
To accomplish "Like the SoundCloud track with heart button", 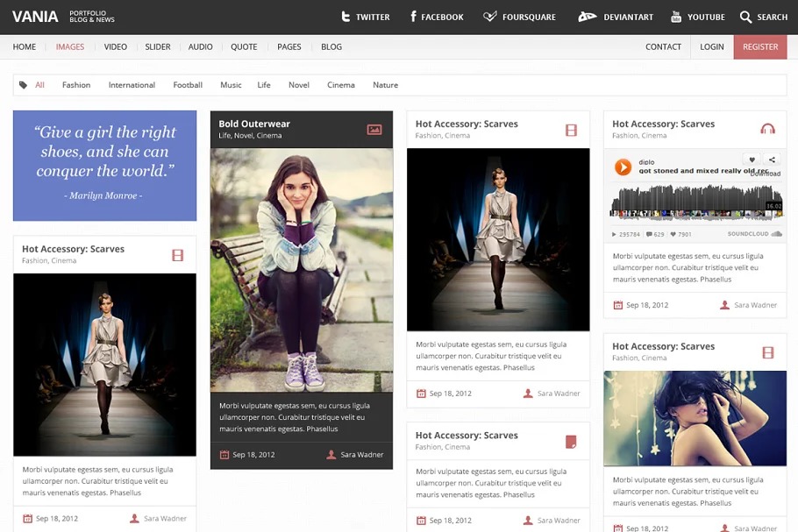I will pyautogui.click(x=752, y=160).
